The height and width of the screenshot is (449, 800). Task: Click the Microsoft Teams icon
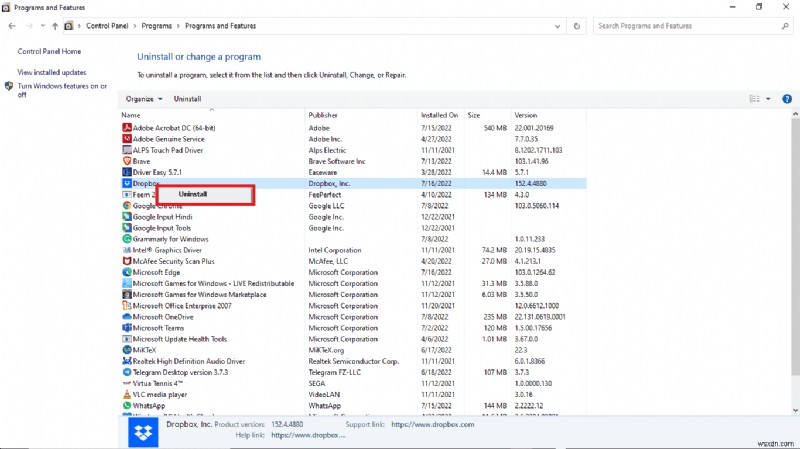pyautogui.click(x=127, y=328)
